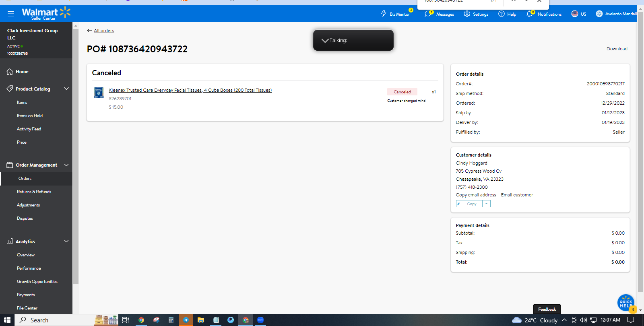Click the Help question mark icon

(502, 14)
